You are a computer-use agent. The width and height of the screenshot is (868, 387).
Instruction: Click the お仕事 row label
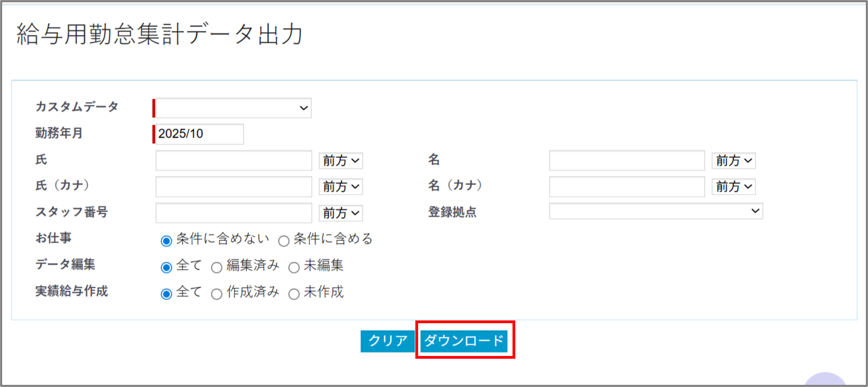pos(53,238)
